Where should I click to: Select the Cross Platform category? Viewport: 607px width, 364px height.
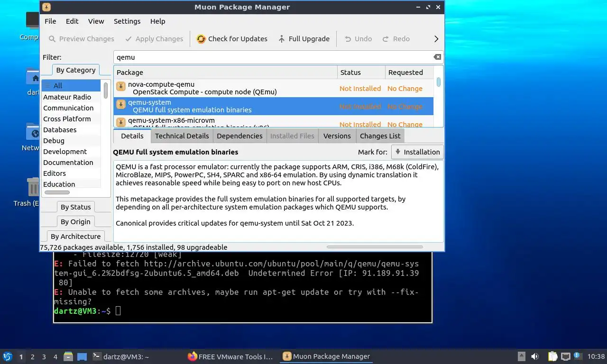71,119
